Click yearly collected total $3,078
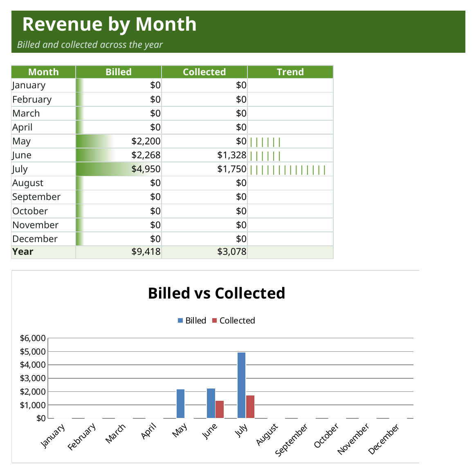The image size is (476, 474). (231, 252)
